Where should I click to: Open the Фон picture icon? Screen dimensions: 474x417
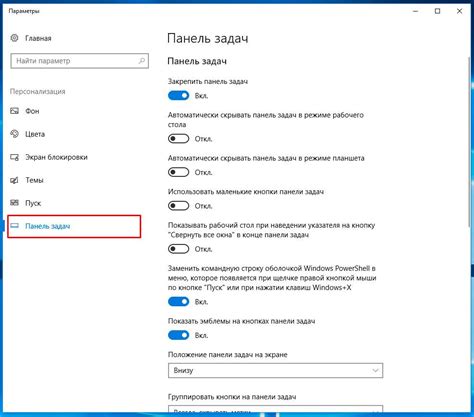(x=14, y=111)
